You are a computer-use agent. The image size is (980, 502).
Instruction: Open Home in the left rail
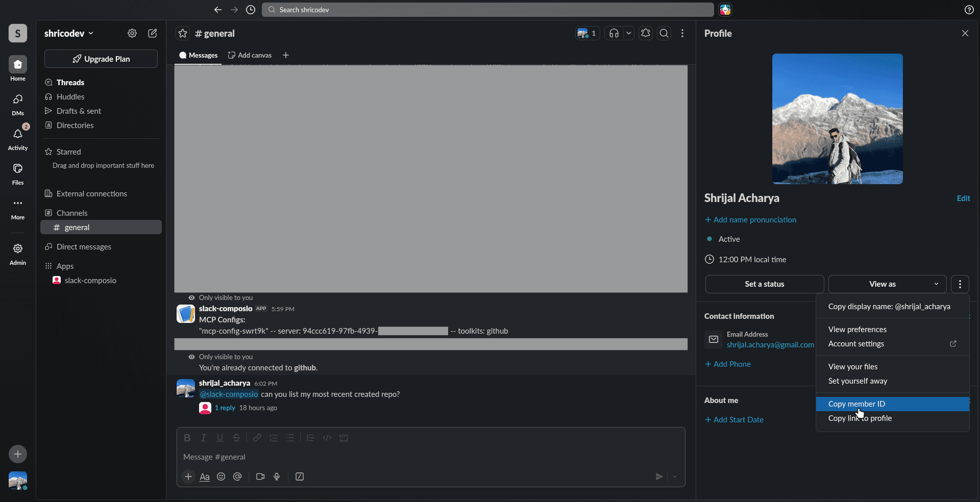18,69
